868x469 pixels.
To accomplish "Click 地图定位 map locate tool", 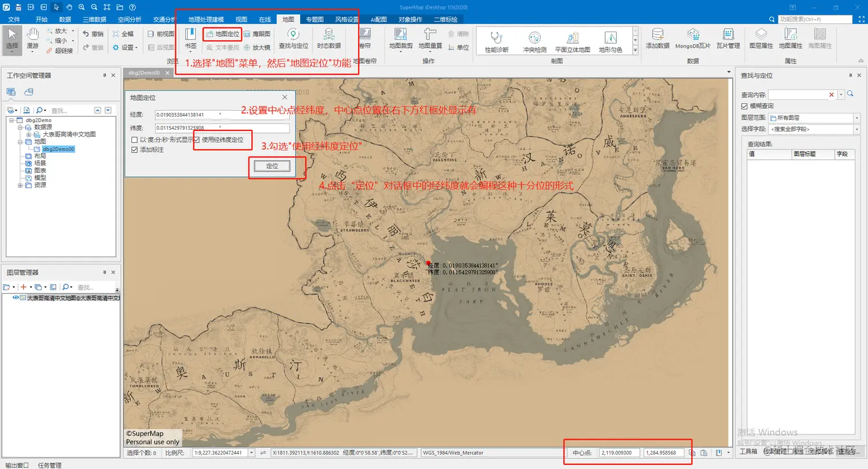I will click(223, 34).
